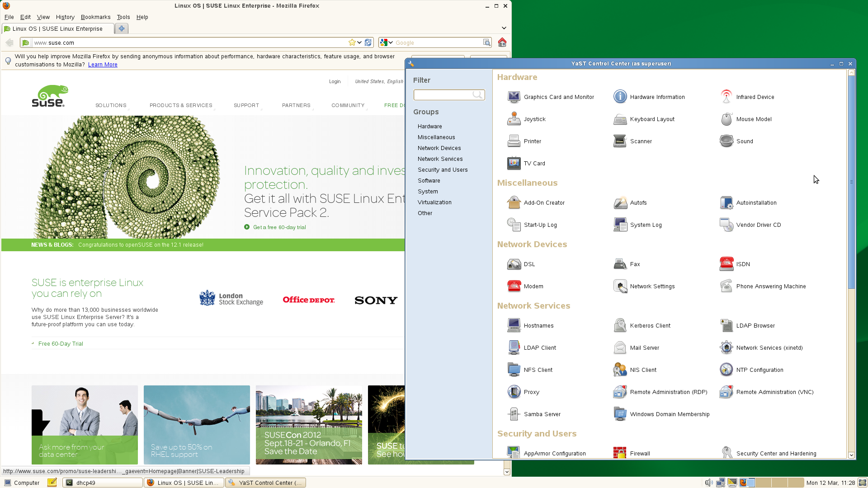The image size is (868, 488).
Task: Open search engine selector dropdown
Action: pos(387,42)
